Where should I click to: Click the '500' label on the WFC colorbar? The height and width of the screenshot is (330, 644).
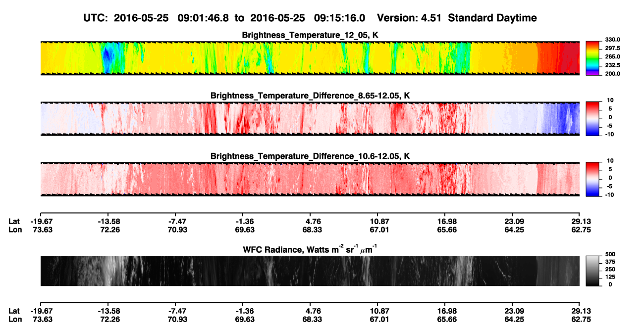tap(610, 254)
